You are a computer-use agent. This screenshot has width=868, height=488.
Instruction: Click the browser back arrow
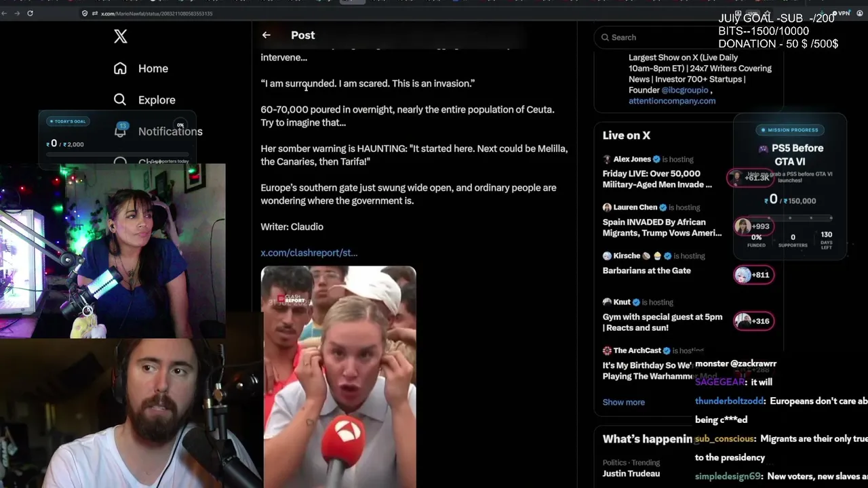tap(5, 13)
